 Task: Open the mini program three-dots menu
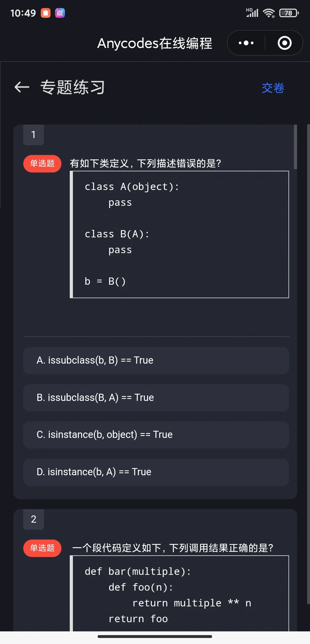coord(246,43)
